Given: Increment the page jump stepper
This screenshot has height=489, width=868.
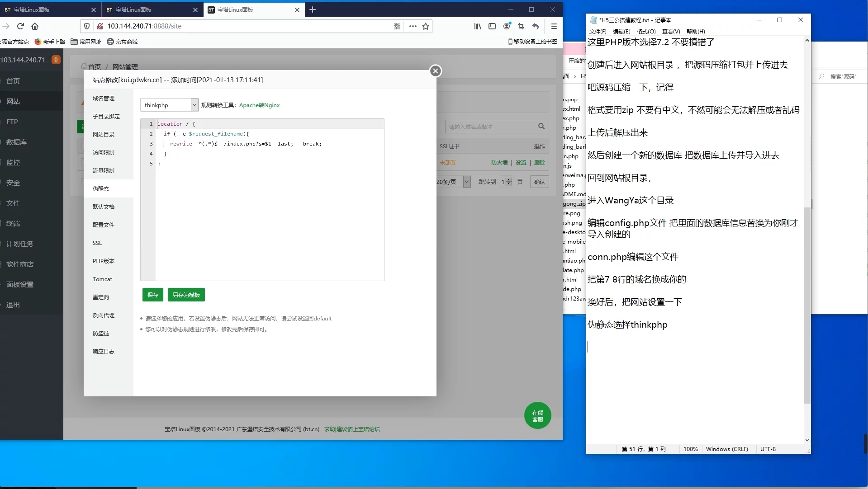Looking at the screenshot, I should coord(509,180).
